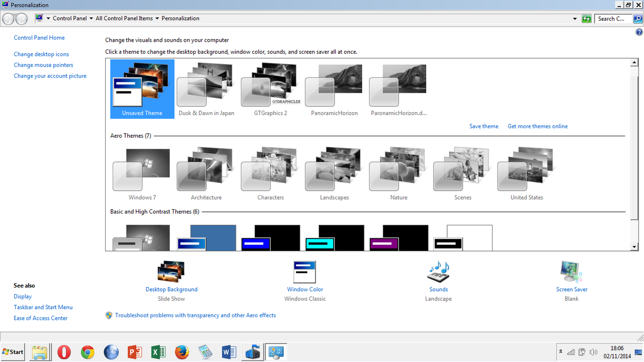Open Taskbar and Start Menu link

43,307
